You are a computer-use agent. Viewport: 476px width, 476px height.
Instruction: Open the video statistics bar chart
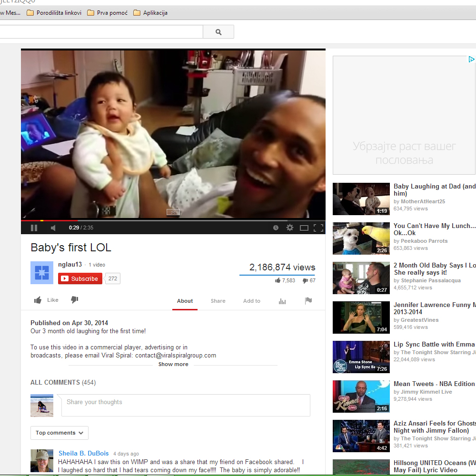click(x=282, y=301)
